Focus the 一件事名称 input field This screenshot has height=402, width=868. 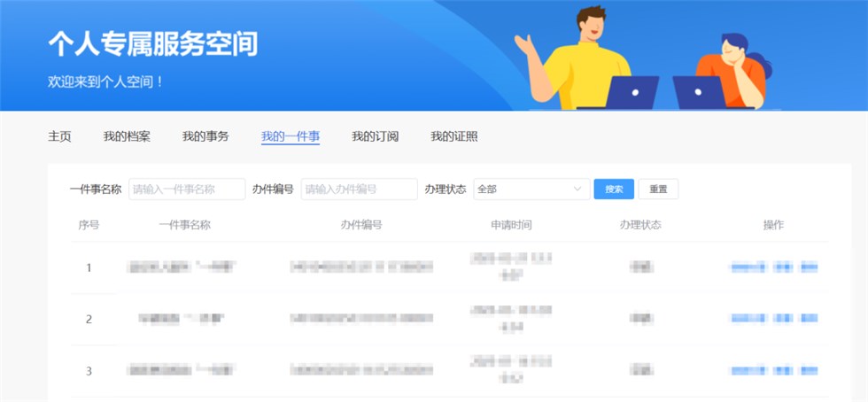[187, 189]
